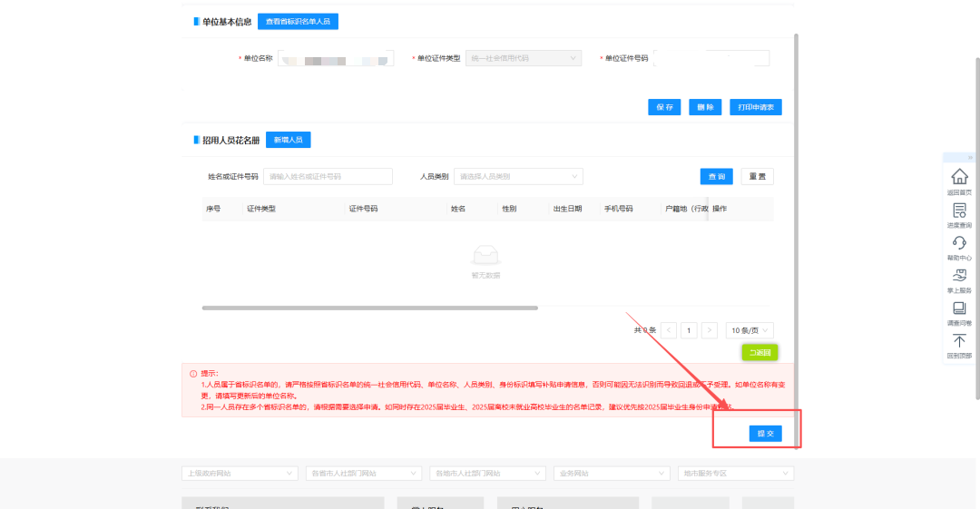
Task: Click the 返回首页 home icon
Action: [x=959, y=177]
